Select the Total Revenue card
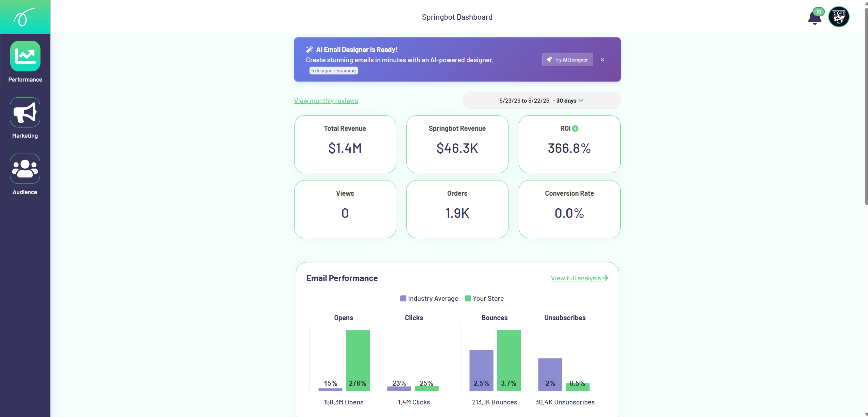The image size is (868, 417). 345,144
